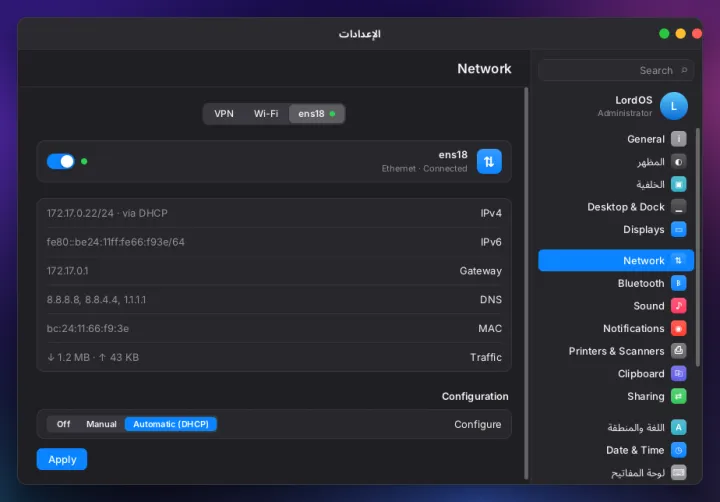
Task: Open the Clipboard purple icon
Action: (678, 373)
